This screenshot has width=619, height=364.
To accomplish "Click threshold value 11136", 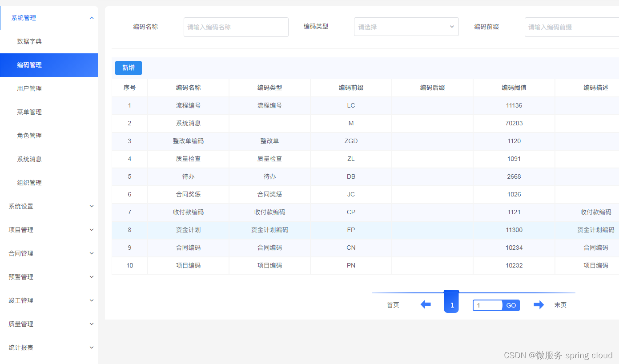I will pos(514,106).
